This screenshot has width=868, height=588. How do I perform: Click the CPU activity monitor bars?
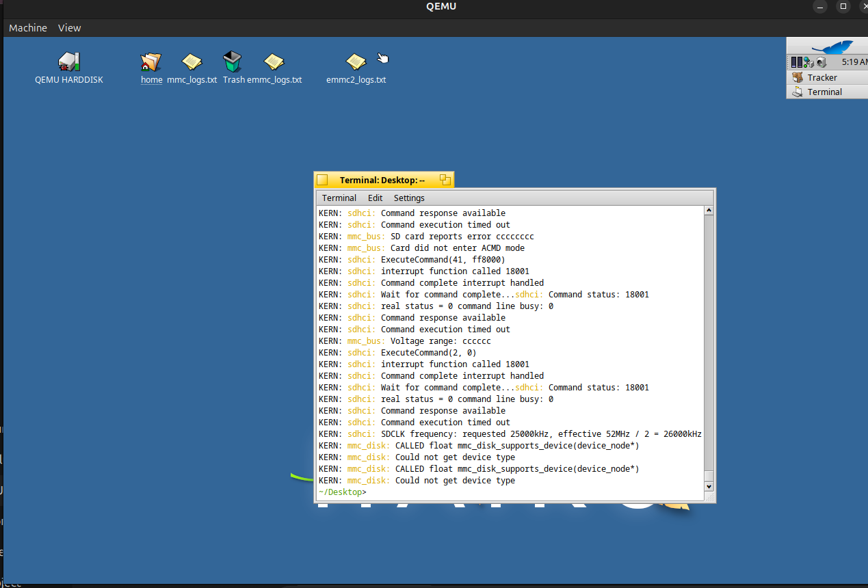(x=796, y=62)
